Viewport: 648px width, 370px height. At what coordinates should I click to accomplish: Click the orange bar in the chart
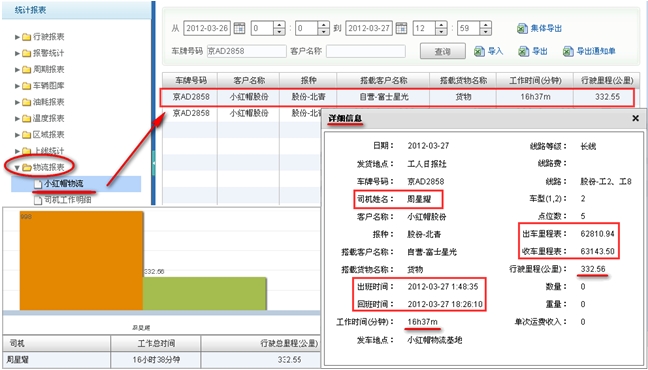81,260
